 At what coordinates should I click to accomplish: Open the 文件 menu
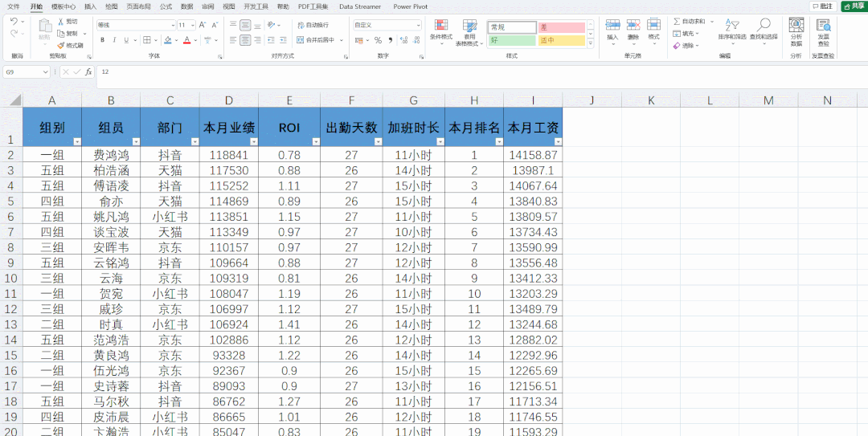click(x=14, y=6)
